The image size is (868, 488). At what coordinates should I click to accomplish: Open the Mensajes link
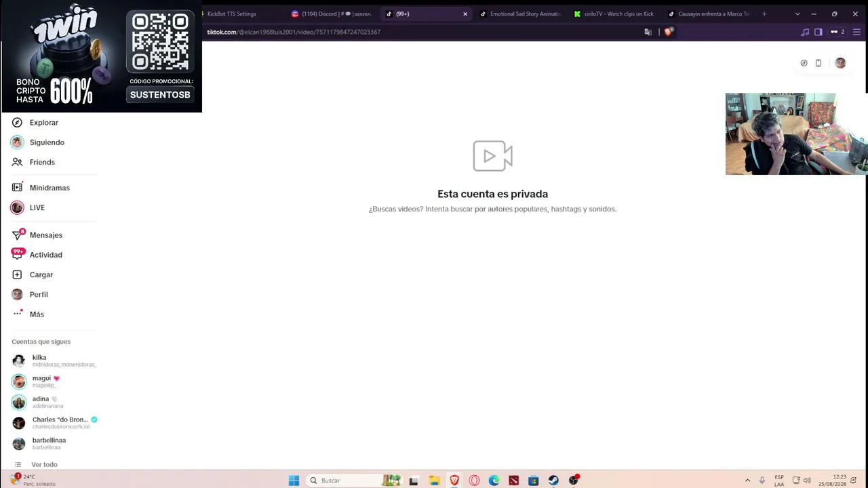pos(46,235)
